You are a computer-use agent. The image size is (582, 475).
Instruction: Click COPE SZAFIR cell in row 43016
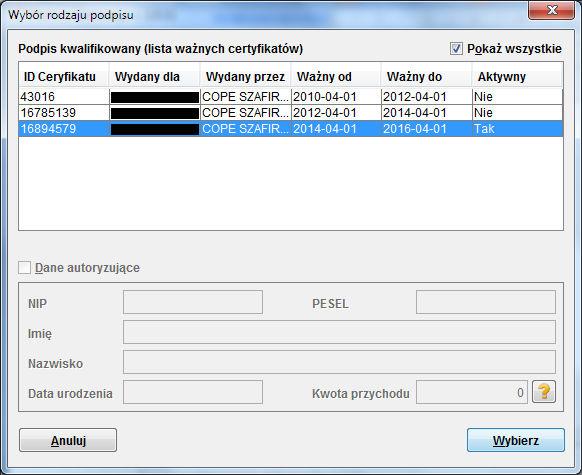(x=245, y=97)
